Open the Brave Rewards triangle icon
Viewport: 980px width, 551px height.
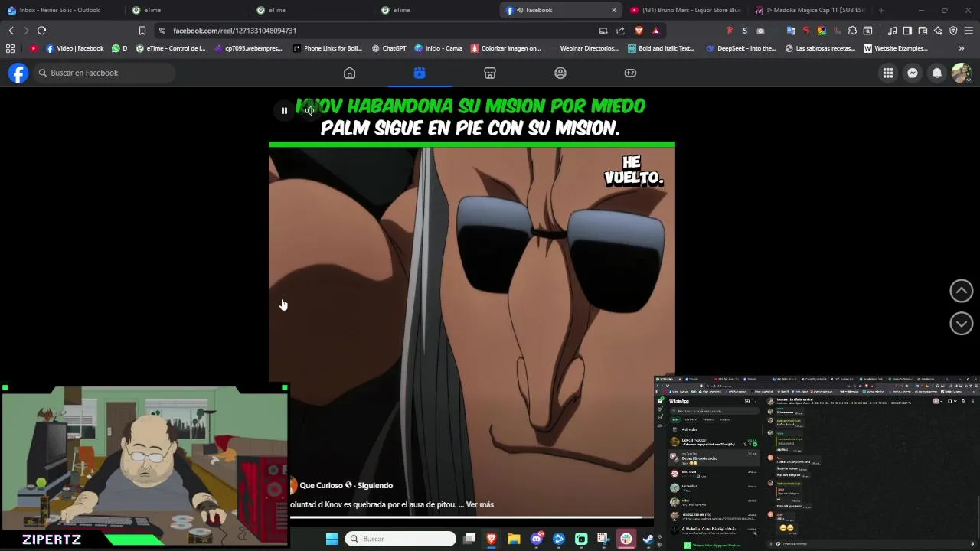(656, 31)
